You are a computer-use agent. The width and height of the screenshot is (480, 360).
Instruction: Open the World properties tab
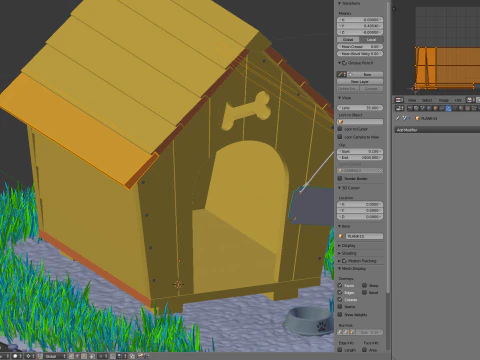[429, 108]
